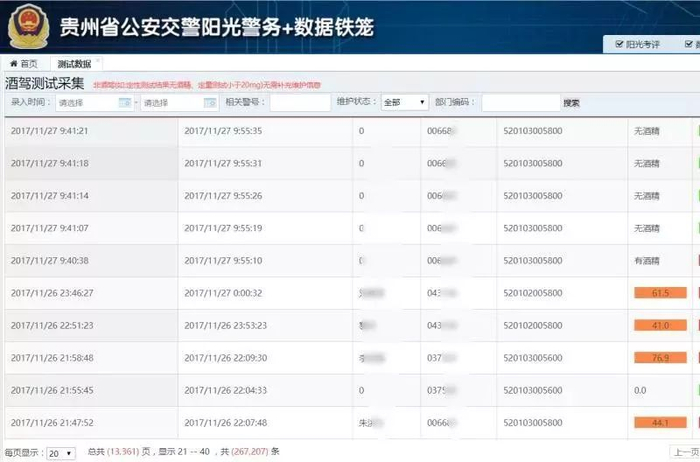Click upload time 2017/11/26 22:09:30
The height and width of the screenshot is (462, 700).
pos(225,358)
